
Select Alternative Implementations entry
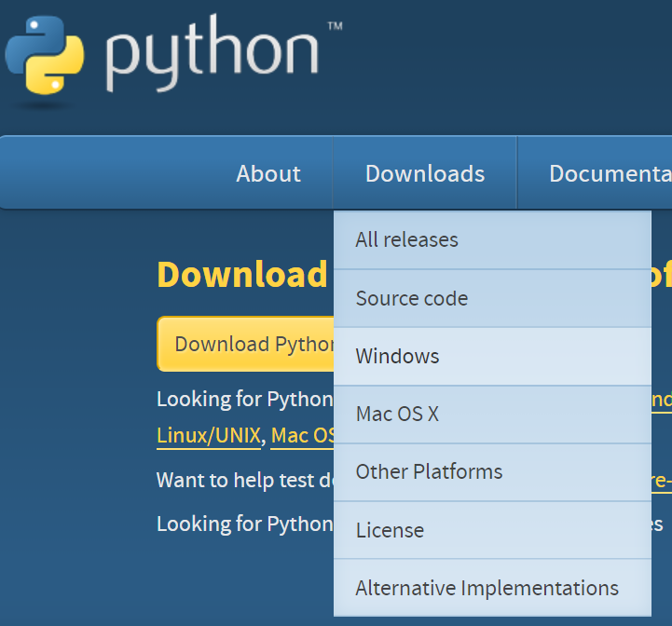click(x=492, y=588)
